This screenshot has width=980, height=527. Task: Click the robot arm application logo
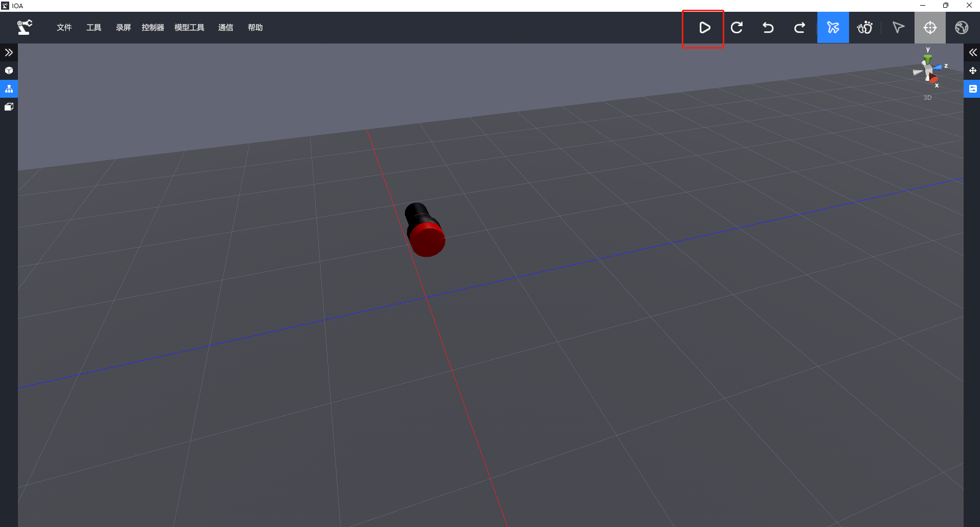tap(25, 27)
